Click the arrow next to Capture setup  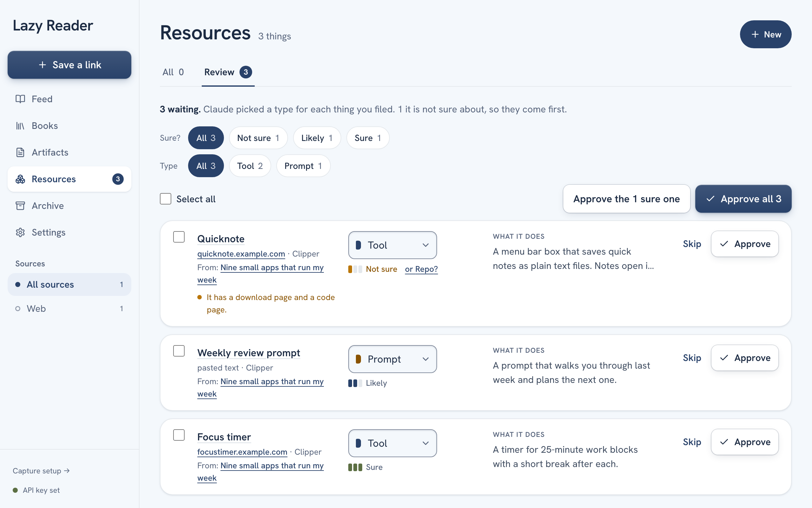tap(67, 471)
